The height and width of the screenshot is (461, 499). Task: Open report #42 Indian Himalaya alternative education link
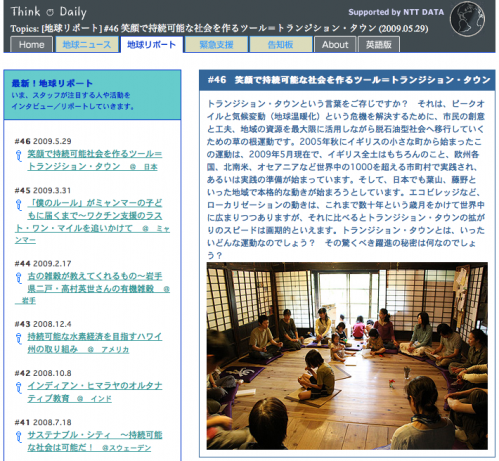click(x=95, y=392)
